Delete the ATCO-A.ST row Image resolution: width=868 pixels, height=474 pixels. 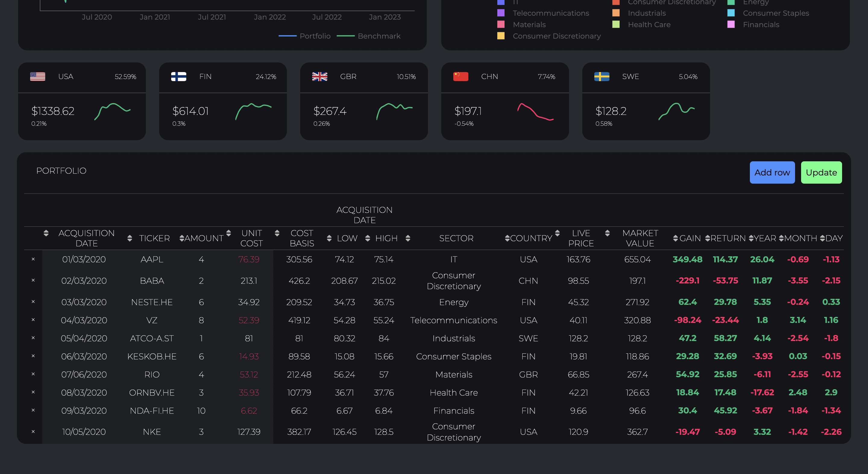[x=33, y=338]
